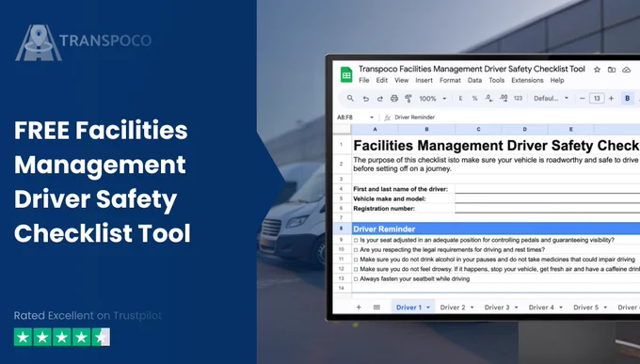Click the Trustpilot star rating badge
The width and height of the screenshot is (640, 364).
pyautogui.click(x=62, y=338)
